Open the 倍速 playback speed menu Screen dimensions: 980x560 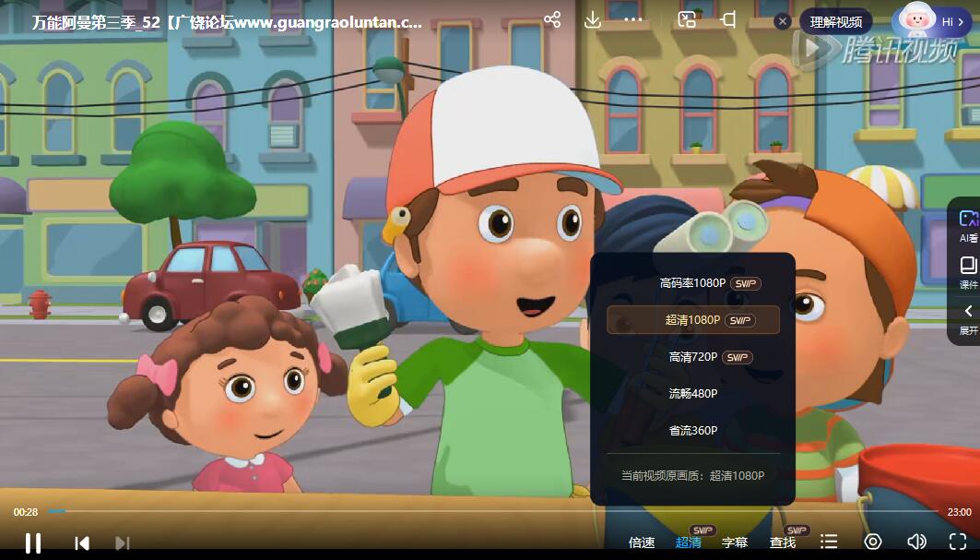click(x=642, y=542)
